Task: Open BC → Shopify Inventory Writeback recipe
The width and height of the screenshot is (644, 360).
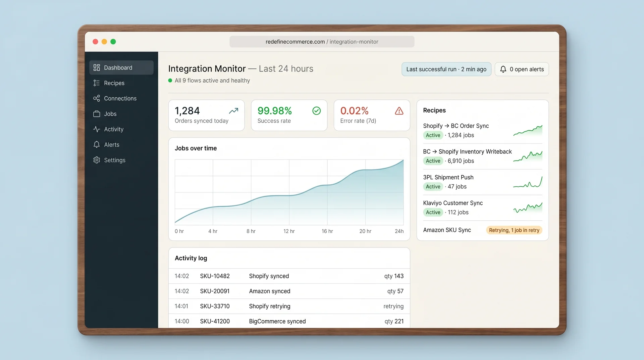Action: coord(467,152)
